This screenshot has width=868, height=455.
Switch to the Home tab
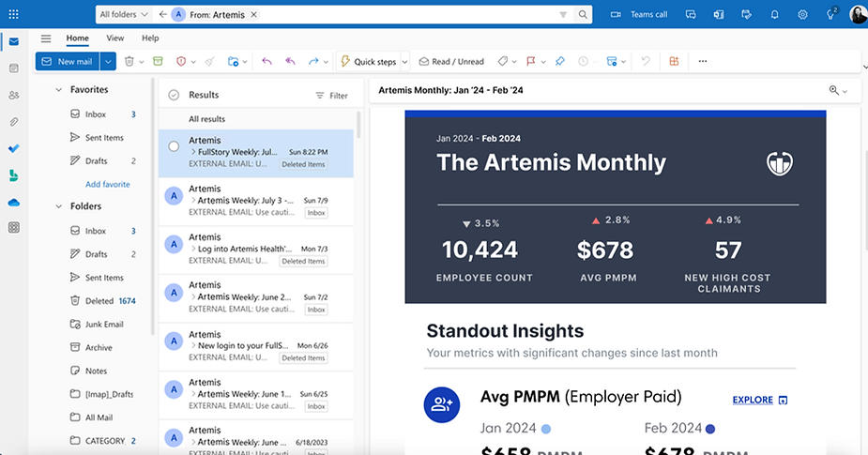pyautogui.click(x=78, y=38)
